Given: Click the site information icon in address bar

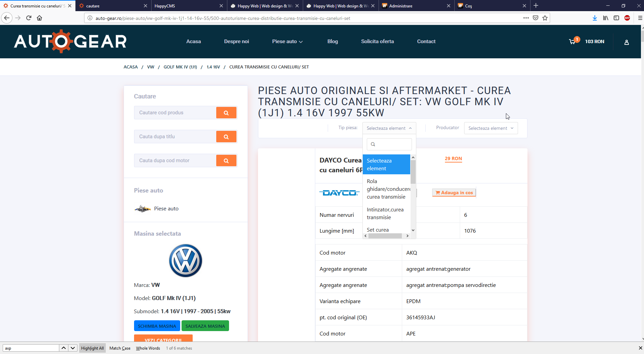Looking at the screenshot, I should point(90,18).
